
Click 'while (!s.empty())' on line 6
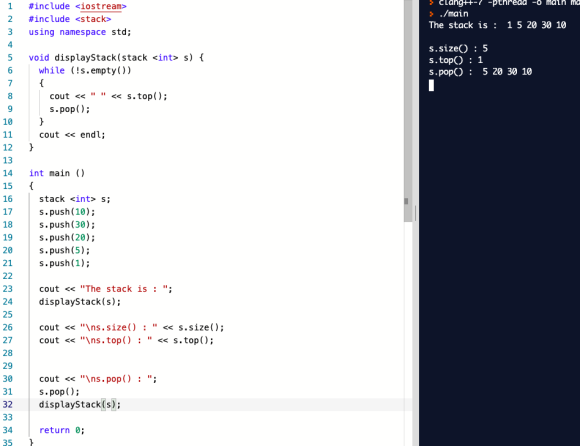tap(85, 71)
